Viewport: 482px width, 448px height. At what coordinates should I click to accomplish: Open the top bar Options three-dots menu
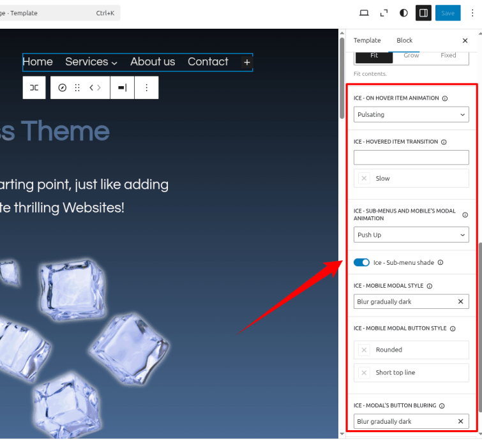pos(472,13)
